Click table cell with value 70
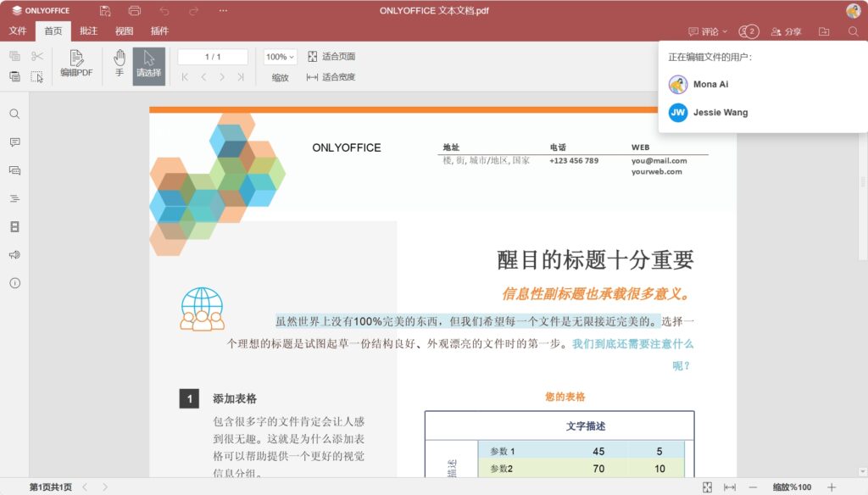Image resolution: width=868 pixels, height=495 pixels. pyautogui.click(x=598, y=469)
